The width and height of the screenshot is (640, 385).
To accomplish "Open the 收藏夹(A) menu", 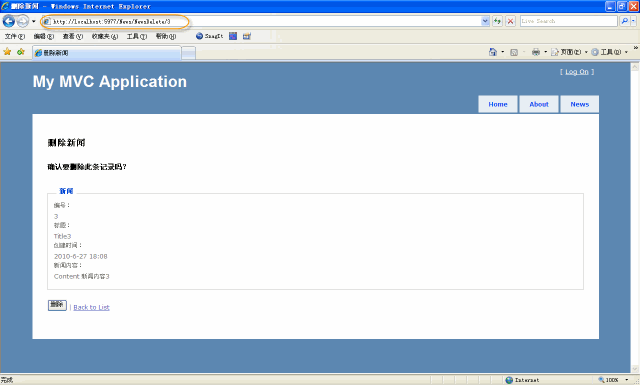I will [105, 36].
